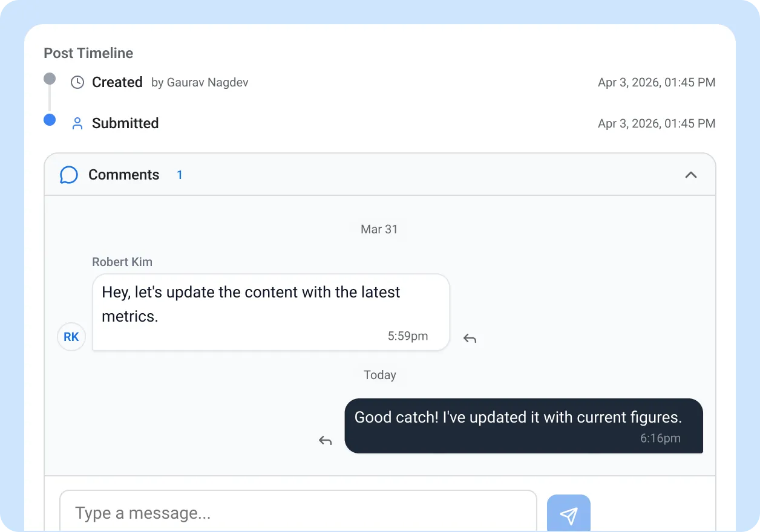Image resolution: width=760 pixels, height=532 pixels.
Task: Click reply arrow beside the dark message
Action: [326, 441]
